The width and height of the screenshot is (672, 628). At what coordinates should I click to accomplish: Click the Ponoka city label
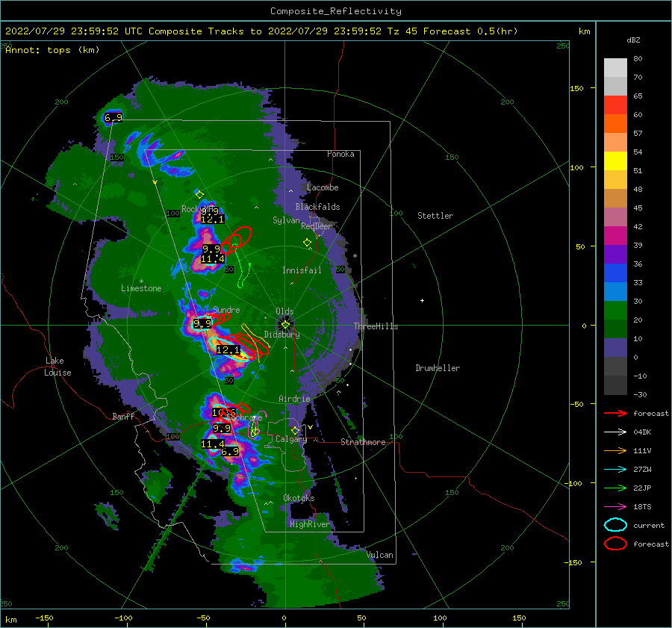pos(340,154)
